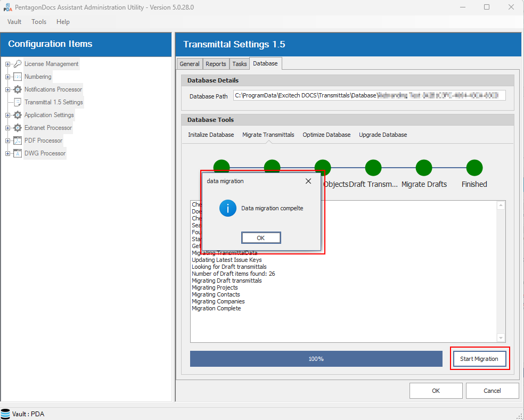
Task: Switch to the Reports tab
Action: pos(216,64)
